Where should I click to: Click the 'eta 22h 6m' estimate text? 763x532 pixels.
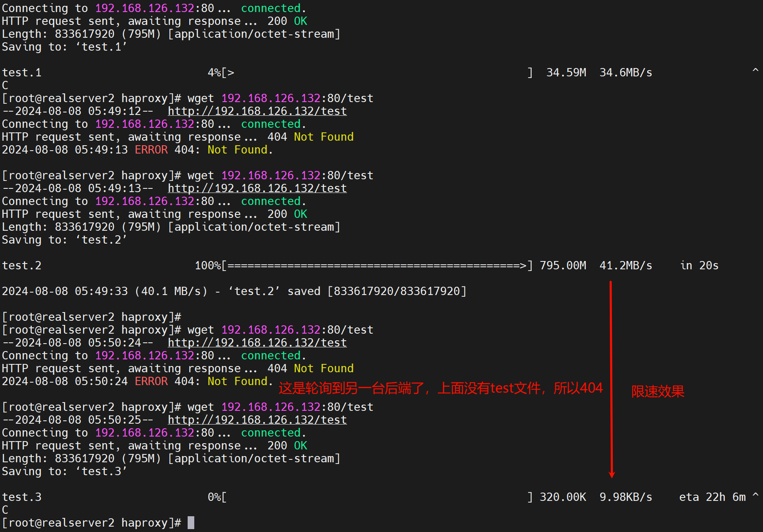click(712, 497)
